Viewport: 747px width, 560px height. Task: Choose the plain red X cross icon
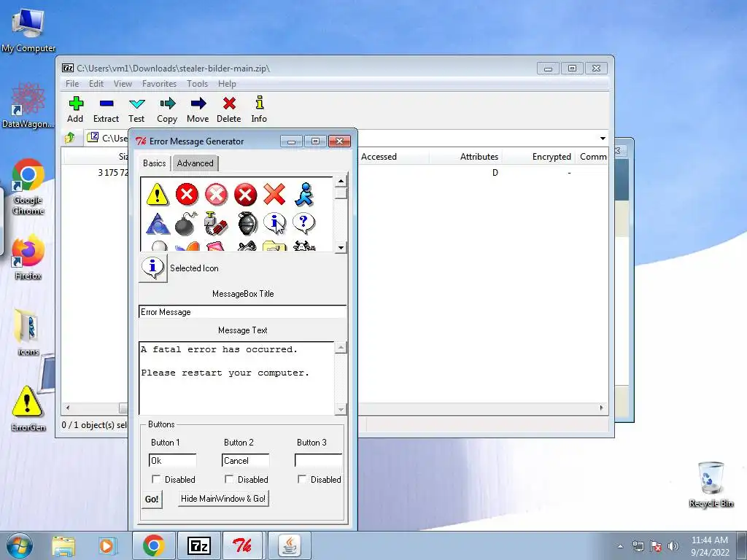click(x=274, y=194)
